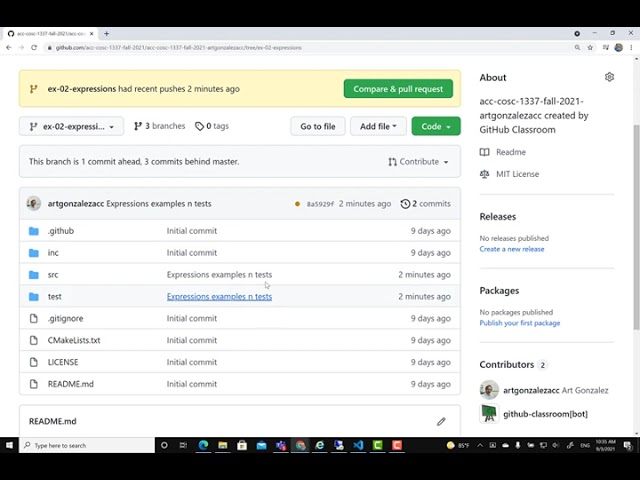Bookmark page with the star icon

(590, 47)
